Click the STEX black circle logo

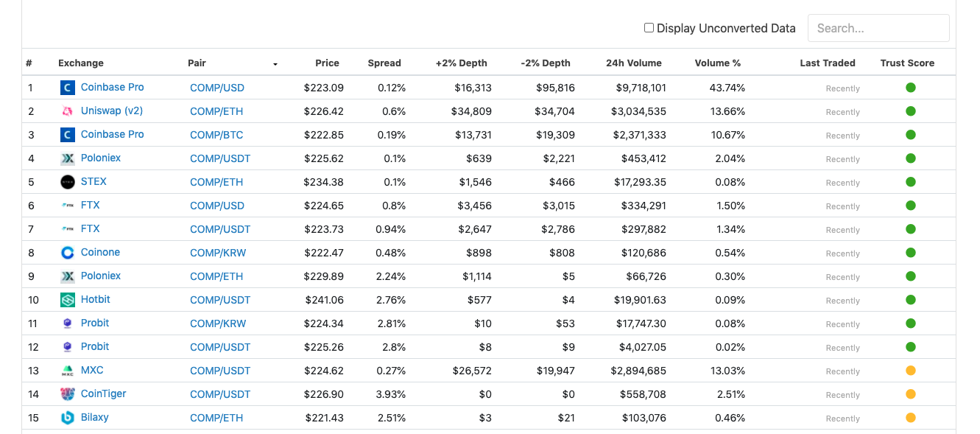(68, 182)
